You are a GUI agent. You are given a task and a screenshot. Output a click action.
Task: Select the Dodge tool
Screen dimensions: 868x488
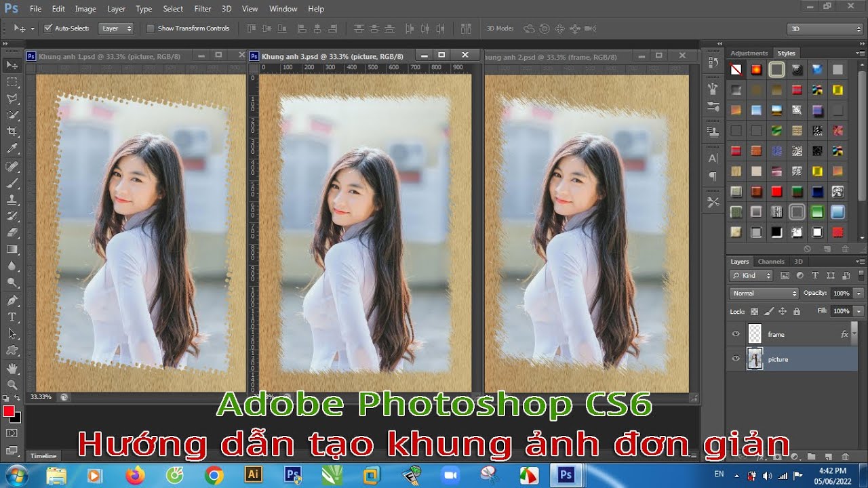coord(12,283)
